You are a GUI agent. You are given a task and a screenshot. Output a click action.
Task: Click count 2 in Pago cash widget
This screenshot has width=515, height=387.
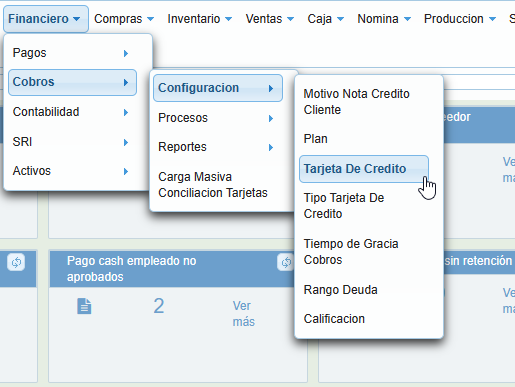point(159,306)
